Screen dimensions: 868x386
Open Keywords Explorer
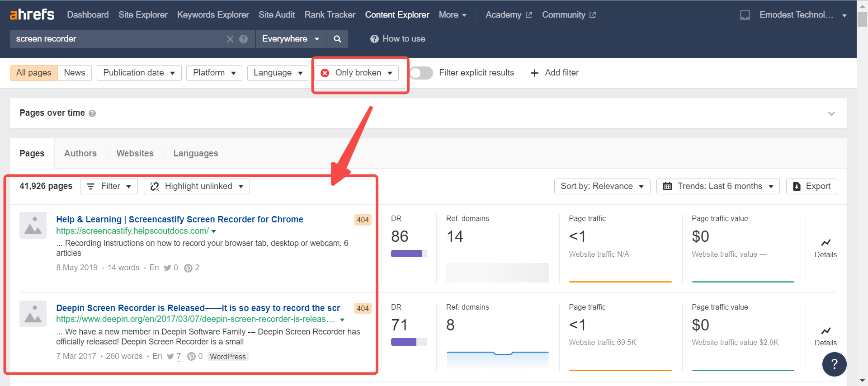tap(213, 15)
